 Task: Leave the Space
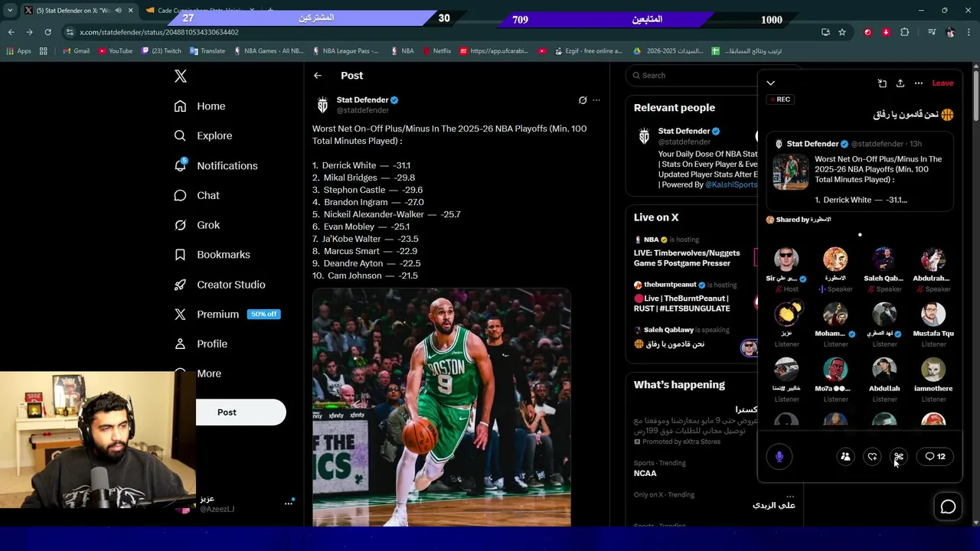942,83
